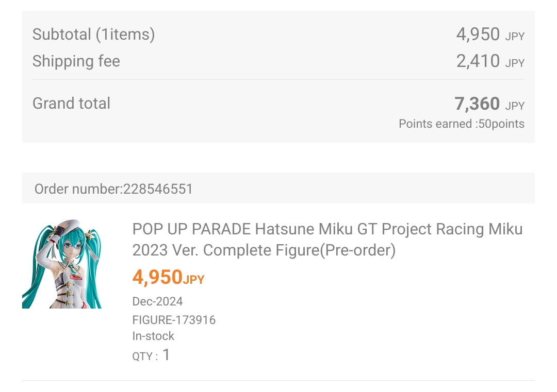Click the orange JPY unit after the product price

[x=194, y=280]
